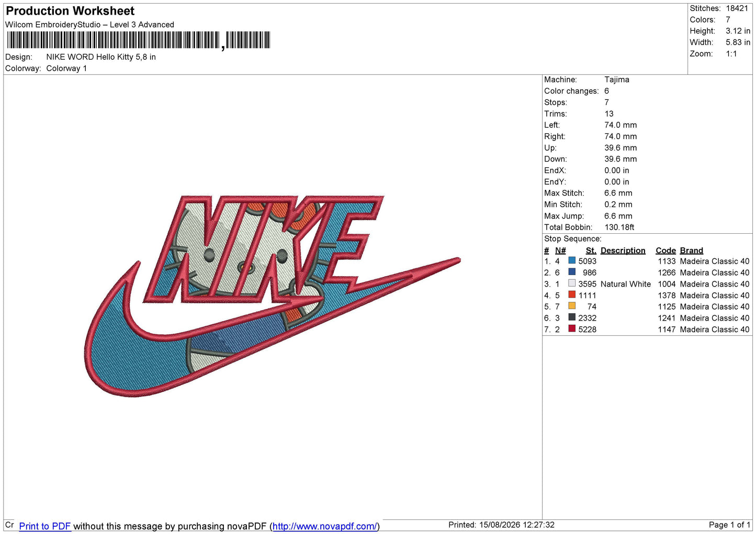Click the Up value 39.6 mm
756x534 pixels.
pyautogui.click(x=620, y=148)
